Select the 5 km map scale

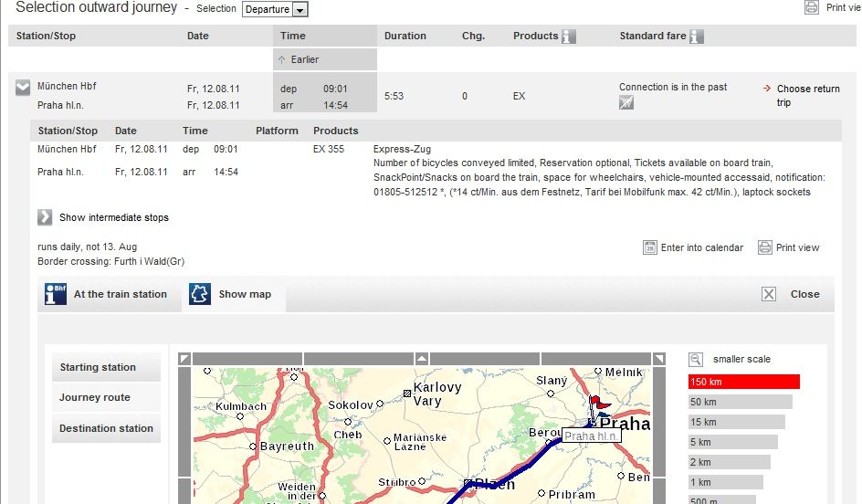[x=733, y=442]
